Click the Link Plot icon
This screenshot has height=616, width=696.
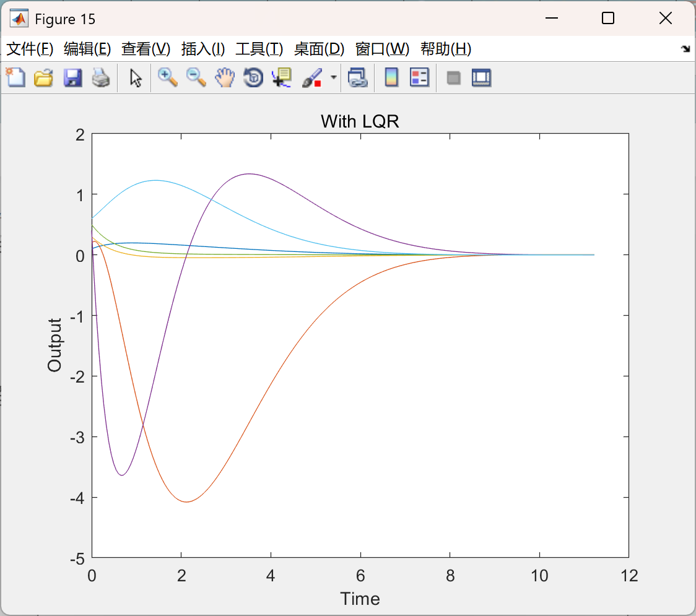tap(358, 77)
